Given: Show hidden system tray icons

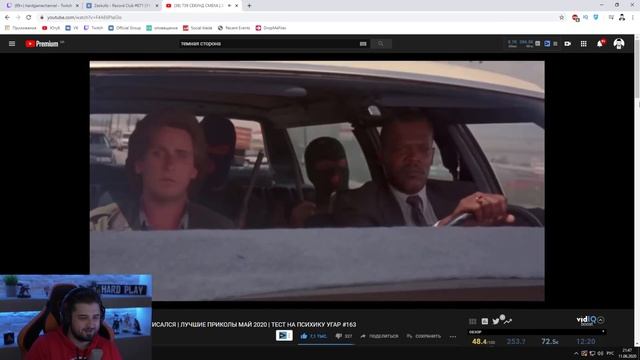Looking at the screenshot, I should pos(576,353).
